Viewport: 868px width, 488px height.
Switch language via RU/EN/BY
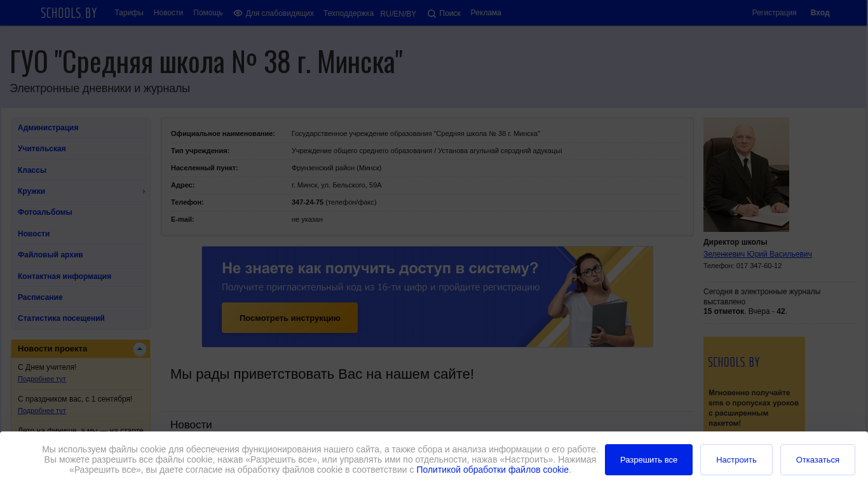(398, 14)
